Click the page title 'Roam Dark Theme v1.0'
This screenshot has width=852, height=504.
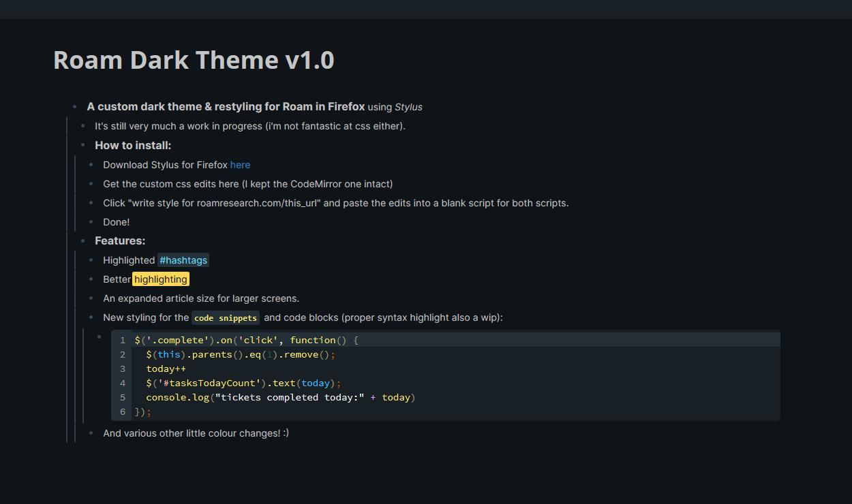pyautogui.click(x=194, y=60)
